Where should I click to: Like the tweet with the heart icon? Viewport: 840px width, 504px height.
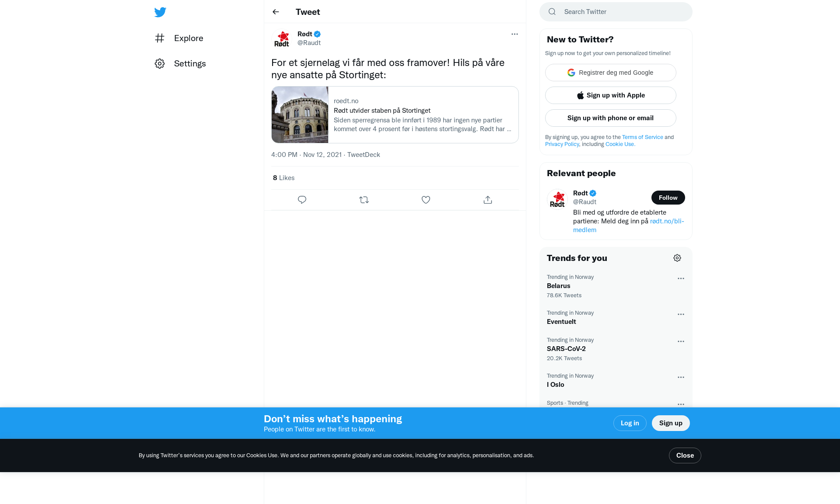click(426, 200)
